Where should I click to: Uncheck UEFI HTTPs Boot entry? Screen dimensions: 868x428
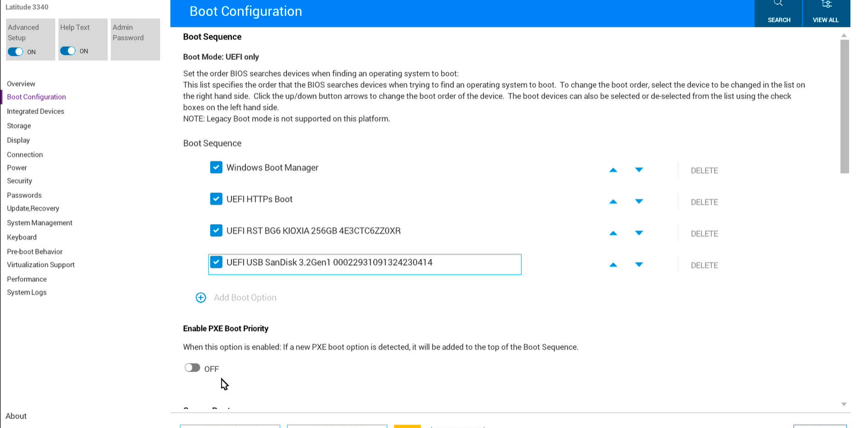coord(216,199)
